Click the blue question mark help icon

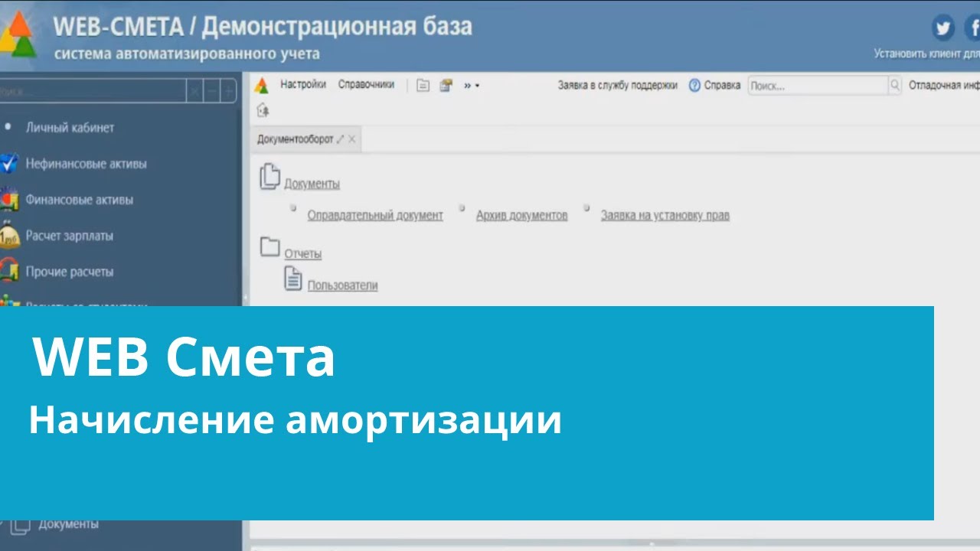[694, 85]
